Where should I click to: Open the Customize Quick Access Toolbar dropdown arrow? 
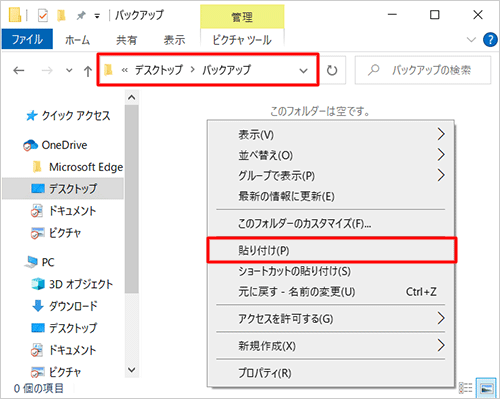97,16
